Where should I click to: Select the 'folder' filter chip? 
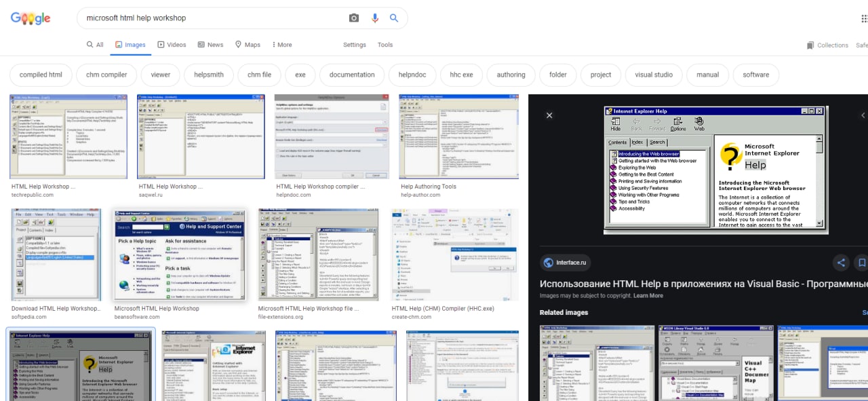tap(558, 75)
